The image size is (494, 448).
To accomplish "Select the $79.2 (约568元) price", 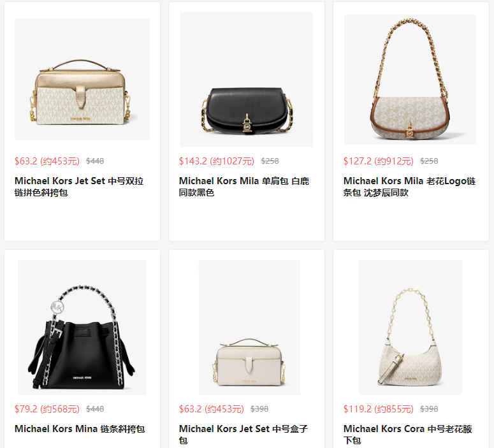I will (x=47, y=409).
